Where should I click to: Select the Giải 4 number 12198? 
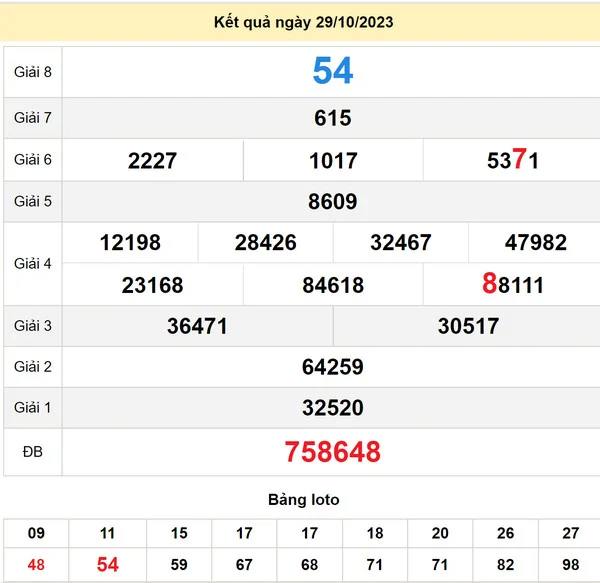[x=130, y=243]
